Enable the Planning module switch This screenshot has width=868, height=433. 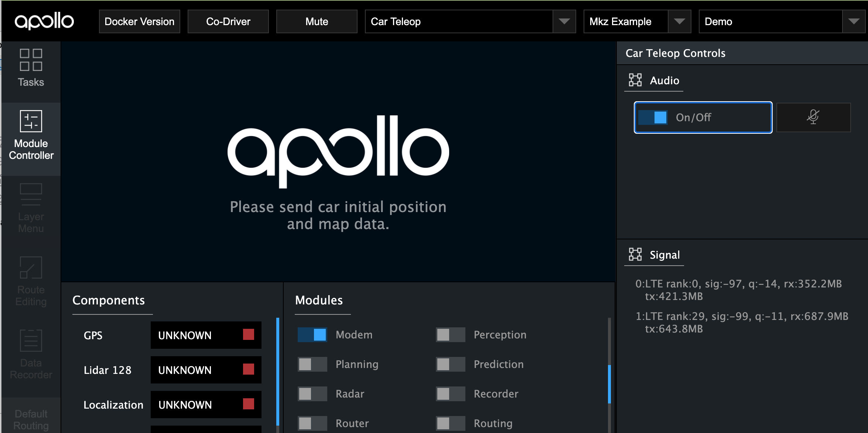312,364
